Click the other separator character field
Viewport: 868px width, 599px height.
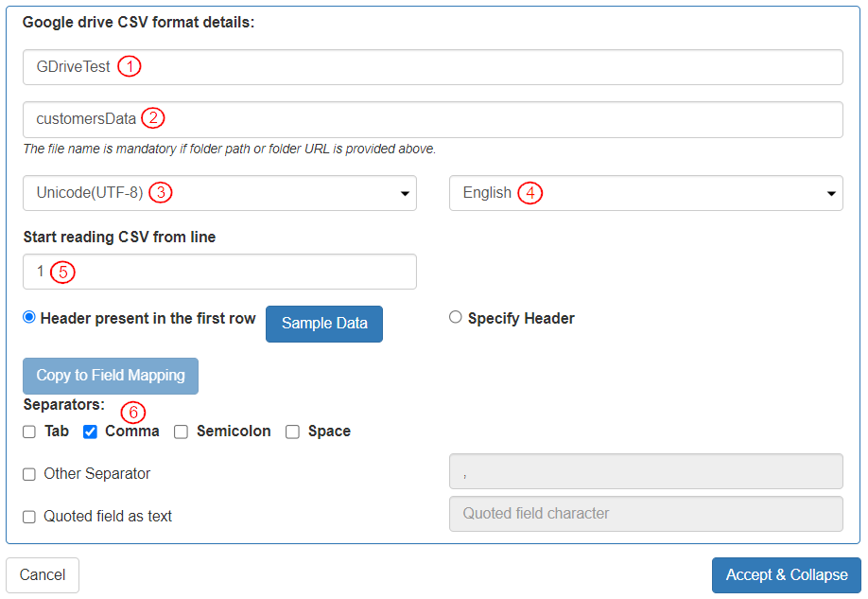(x=645, y=471)
